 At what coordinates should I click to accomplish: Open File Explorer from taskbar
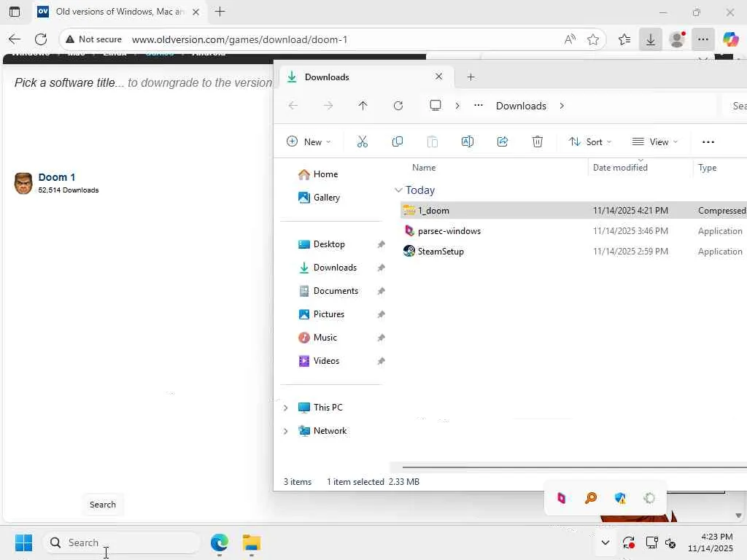pos(251,542)
